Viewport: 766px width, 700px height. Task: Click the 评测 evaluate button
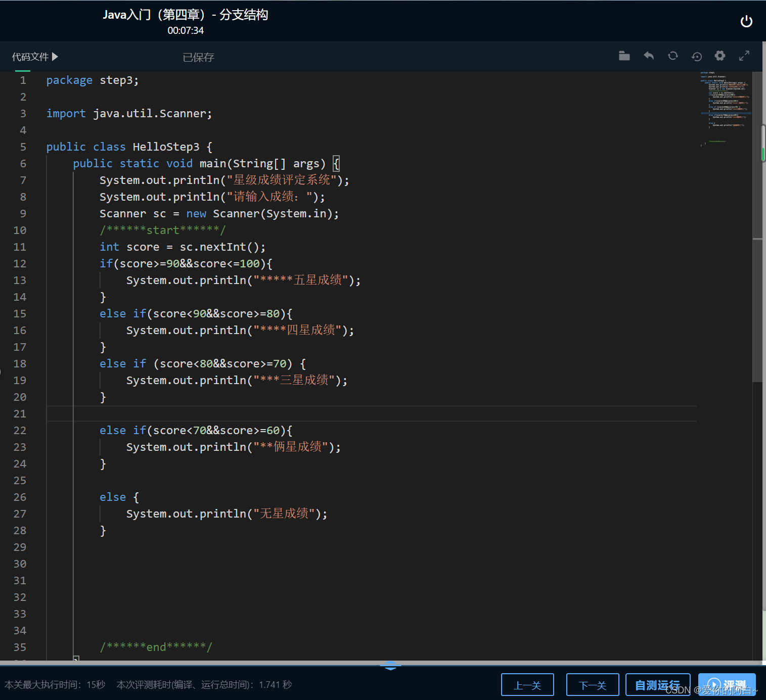coord(727,685)
